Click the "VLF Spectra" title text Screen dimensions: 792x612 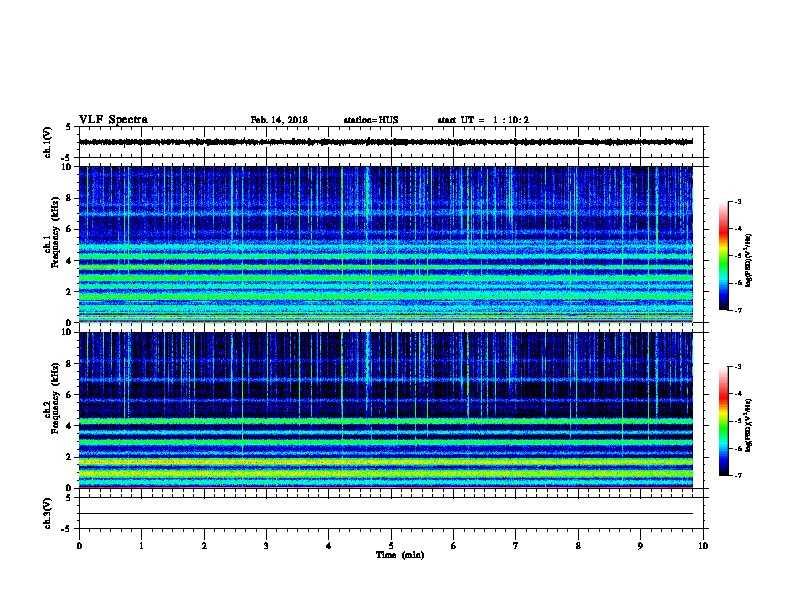click(x=113, y=120)
